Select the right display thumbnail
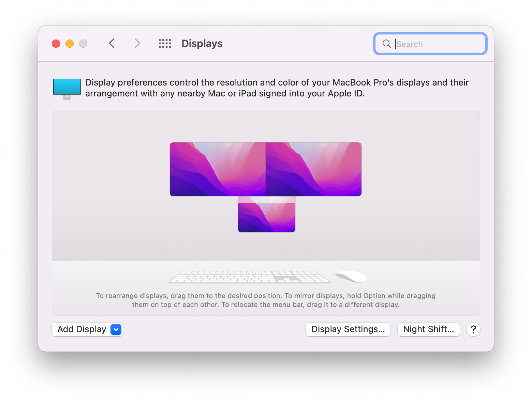 pyautogui.click(x=313, y=169)
